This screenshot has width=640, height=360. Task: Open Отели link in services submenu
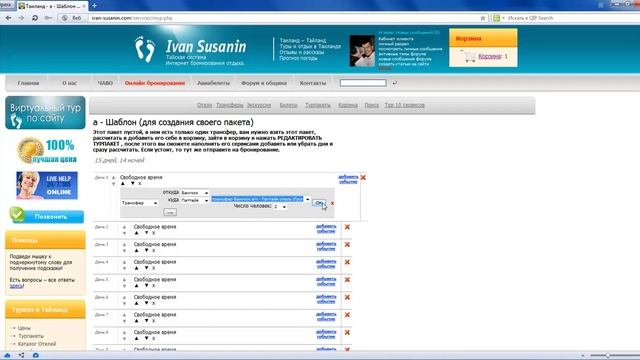(204, 105)
